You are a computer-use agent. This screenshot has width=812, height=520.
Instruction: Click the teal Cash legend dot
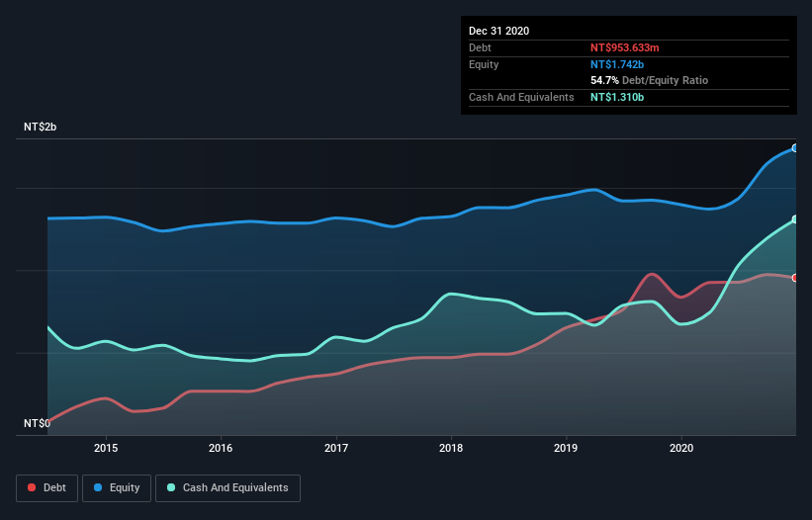coord(171,487)
